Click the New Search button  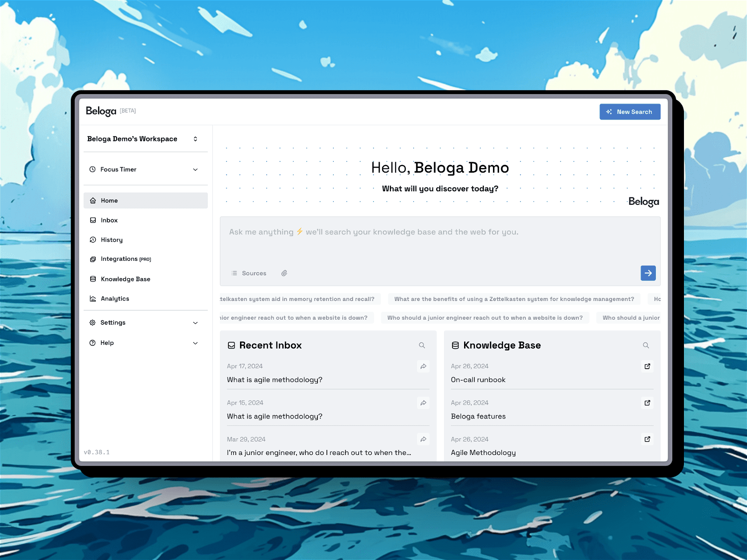pos(629,112)
